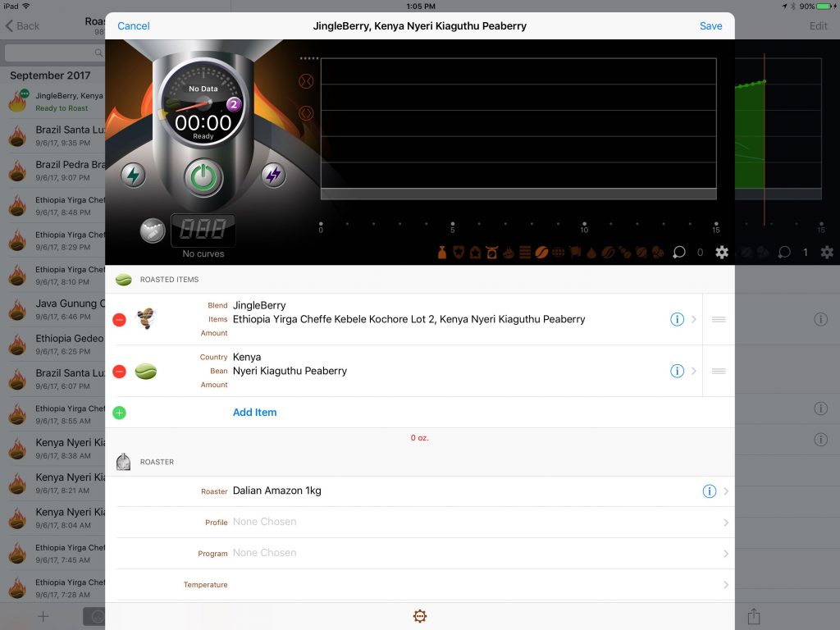Open the Temperature row disclosure arrow

pyautogui.click(x=725, y=585)
